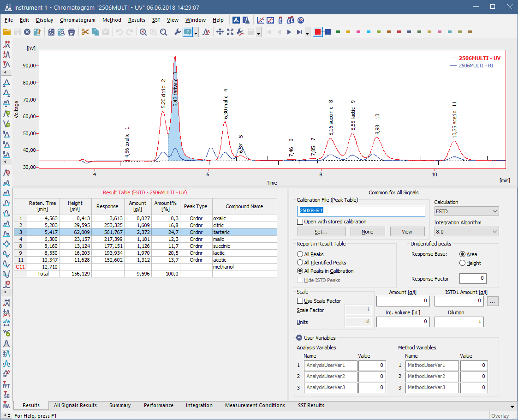Open the Chromatogram menu

click(x=77, y=20)
